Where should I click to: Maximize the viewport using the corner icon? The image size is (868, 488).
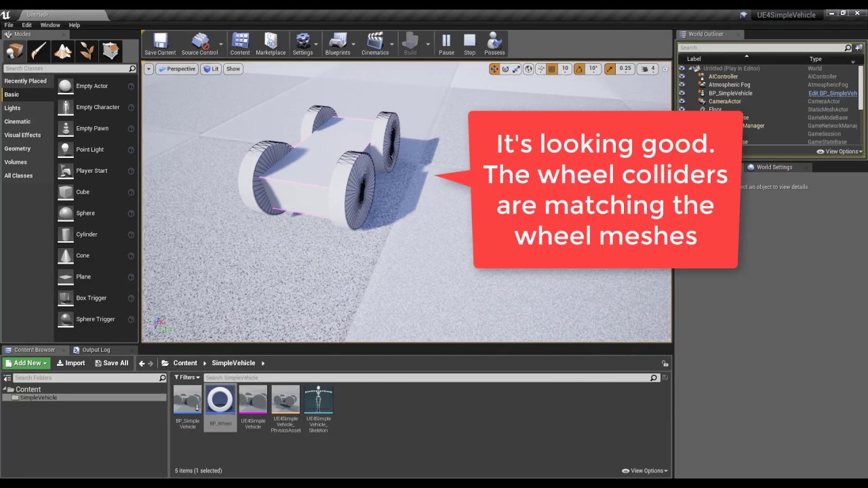click(x=665, y=69)
